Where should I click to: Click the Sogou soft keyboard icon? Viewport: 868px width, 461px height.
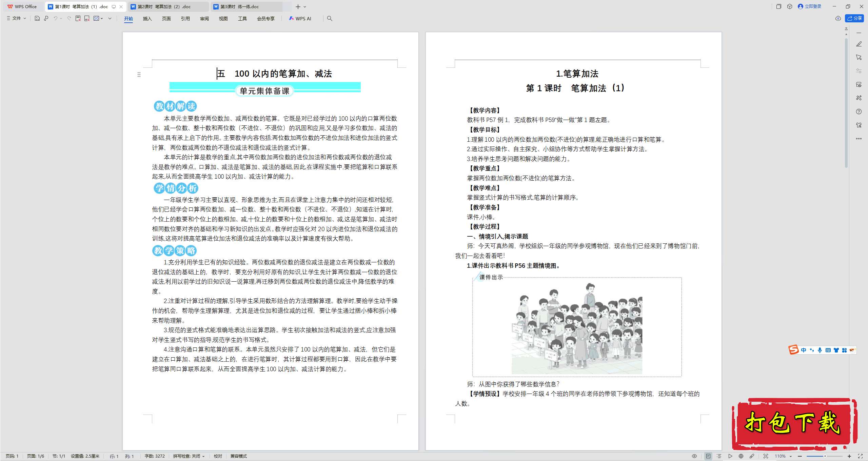tap(828, 350)
